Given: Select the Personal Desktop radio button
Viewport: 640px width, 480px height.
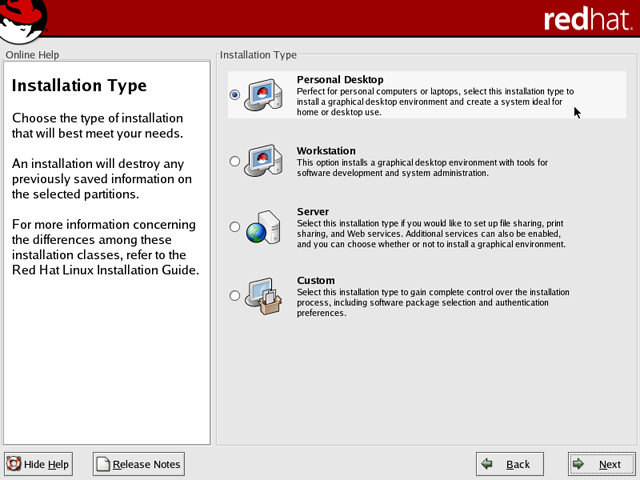Looking at the screenshot, I should pyautogui.click(x=235, y=95).
